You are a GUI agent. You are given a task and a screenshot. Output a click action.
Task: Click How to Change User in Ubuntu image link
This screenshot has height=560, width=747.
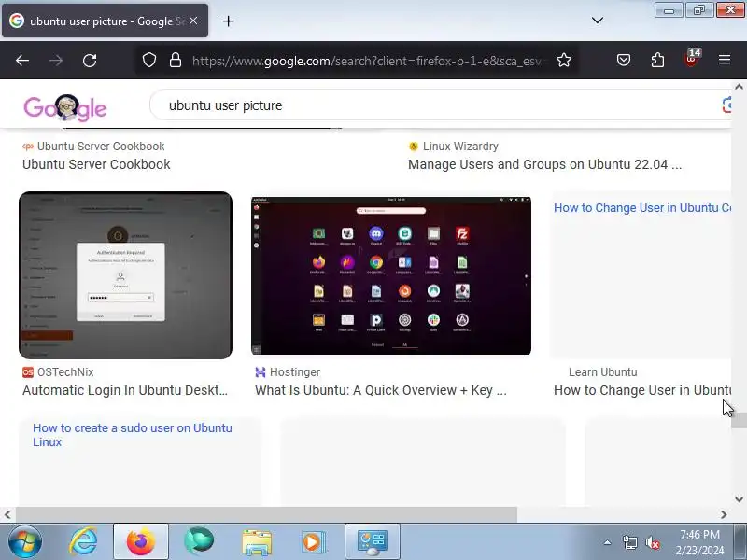tap(641, 207)
